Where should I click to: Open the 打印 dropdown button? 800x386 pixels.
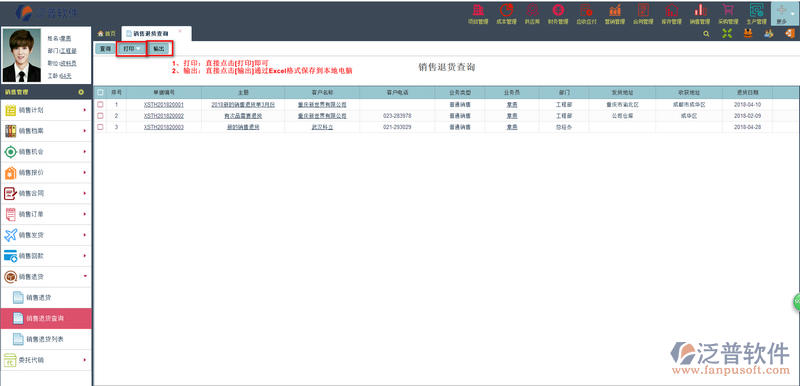(132, 49)
